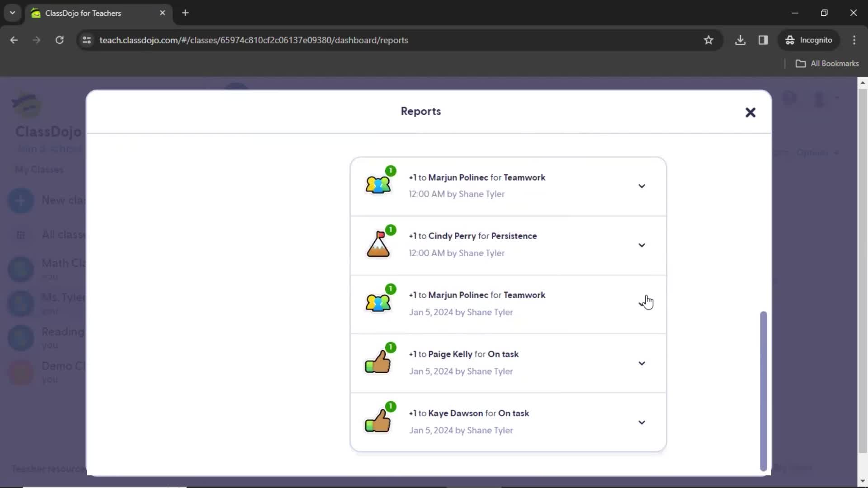The width and height of the screenshot is (868, 488).
Task: Click '+1 to Paige Kelly for On task' text
Action: tap(464, 354)
